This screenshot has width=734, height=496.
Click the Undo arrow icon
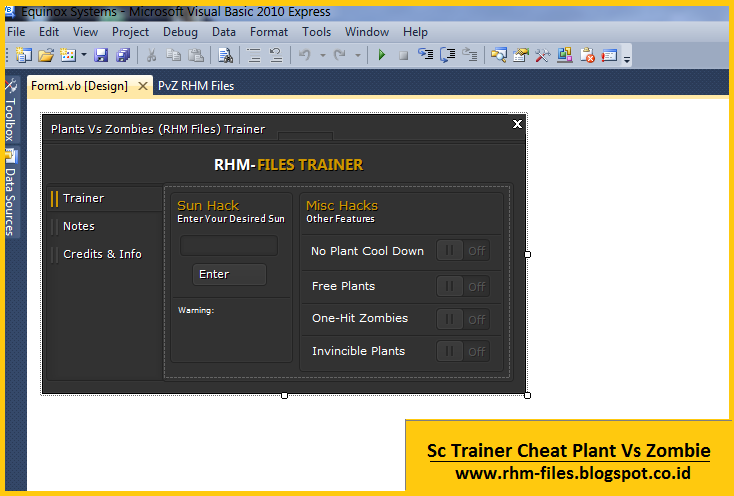pos(305,55)
